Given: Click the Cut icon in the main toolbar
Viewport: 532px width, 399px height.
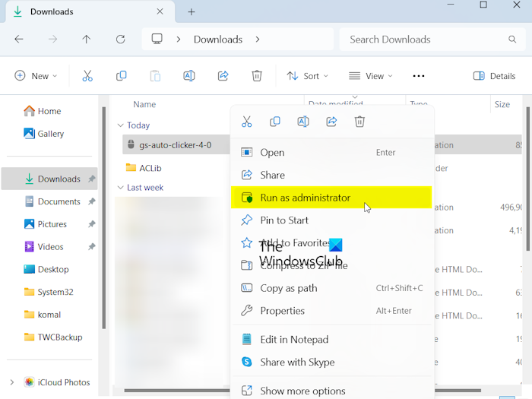Looking at the screenshot, I should click(87, 76).
